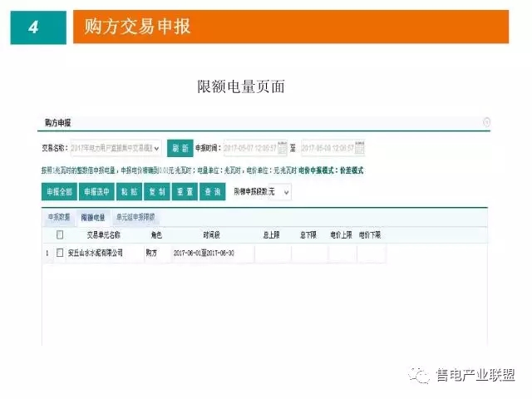Click the 申报全部 button
This screenshot has width=532, height=399.
[58, 192]
